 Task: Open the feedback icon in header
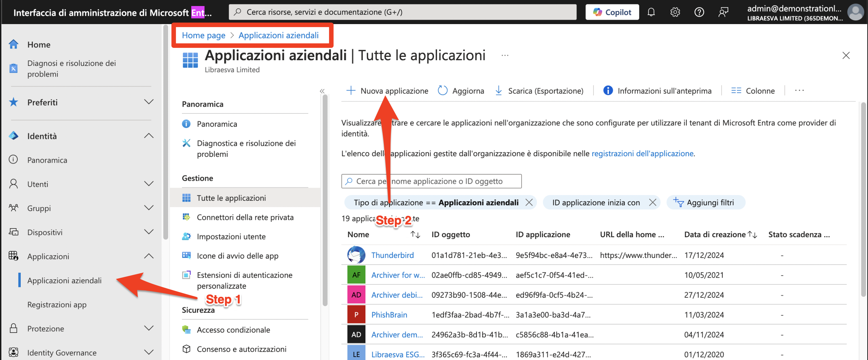point(723,12)
